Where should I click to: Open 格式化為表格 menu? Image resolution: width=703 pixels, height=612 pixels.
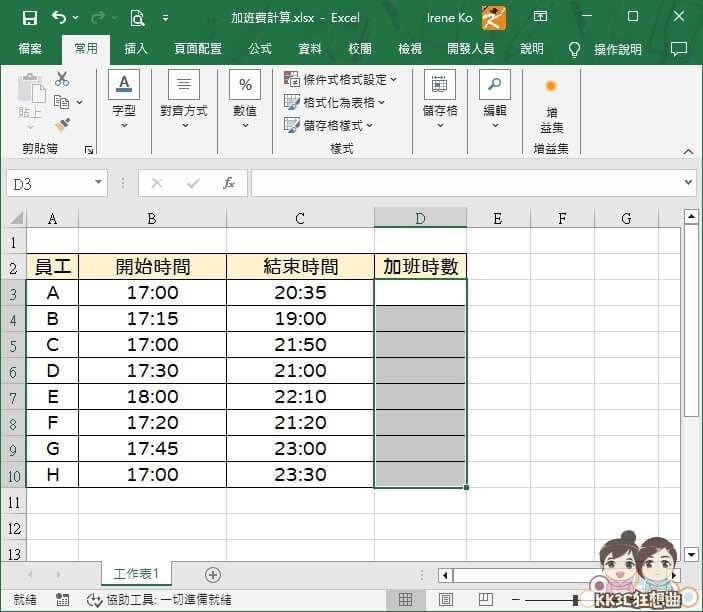[334, 103]
